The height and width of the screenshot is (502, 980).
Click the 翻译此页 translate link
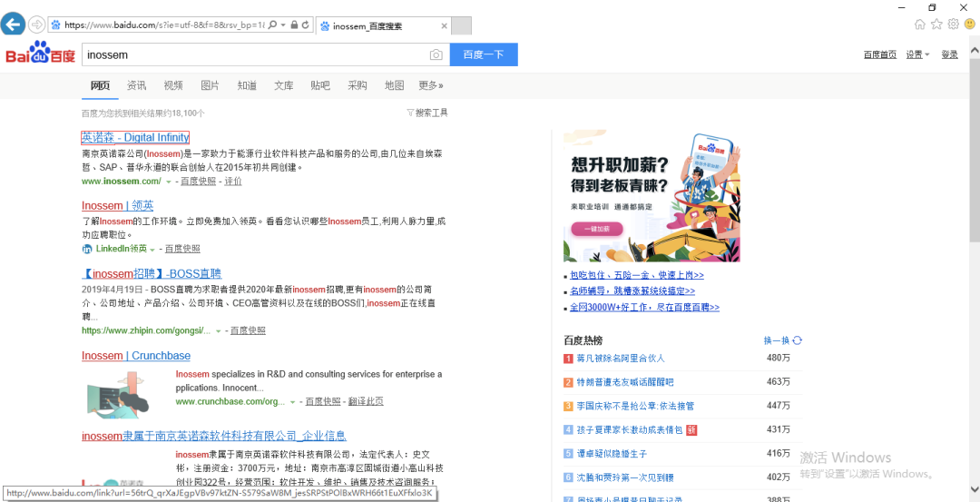367,401
